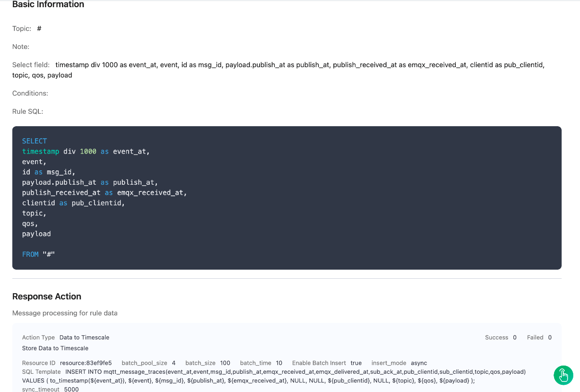
Task: Click the Basic Information heading
Action: 48,5
